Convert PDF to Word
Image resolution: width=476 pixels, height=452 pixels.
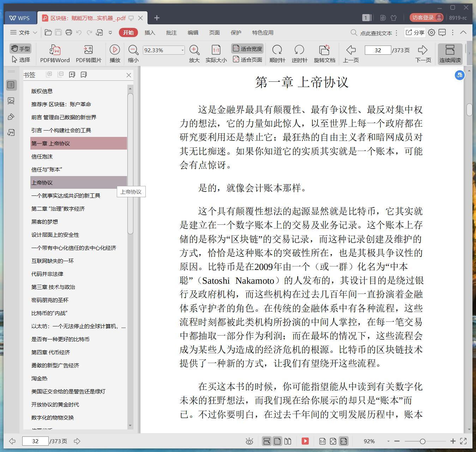[x=55, y=54]
